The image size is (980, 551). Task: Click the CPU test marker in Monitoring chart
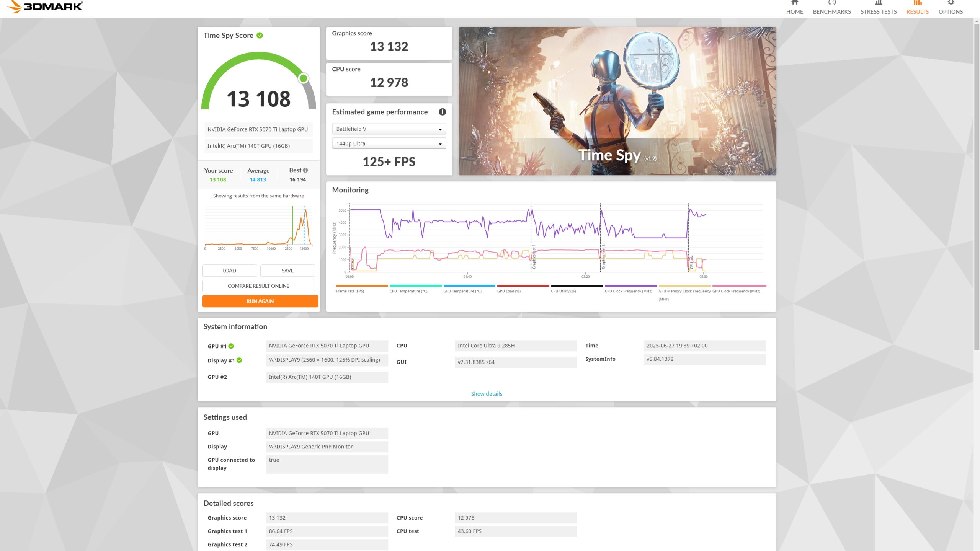pos(691,262)
